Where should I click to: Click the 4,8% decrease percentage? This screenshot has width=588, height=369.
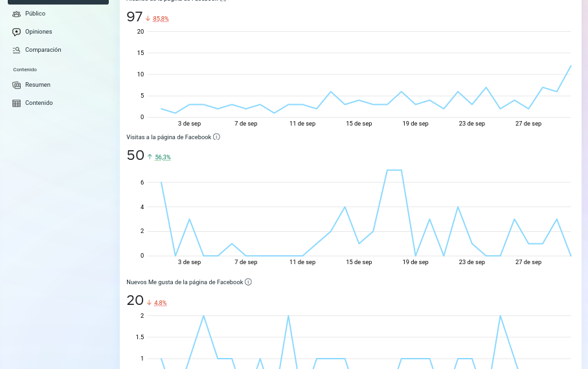coord(160,303)
